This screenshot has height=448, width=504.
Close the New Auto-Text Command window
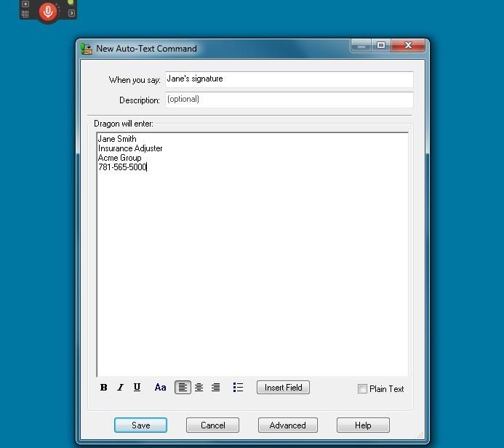coord(408,45)
